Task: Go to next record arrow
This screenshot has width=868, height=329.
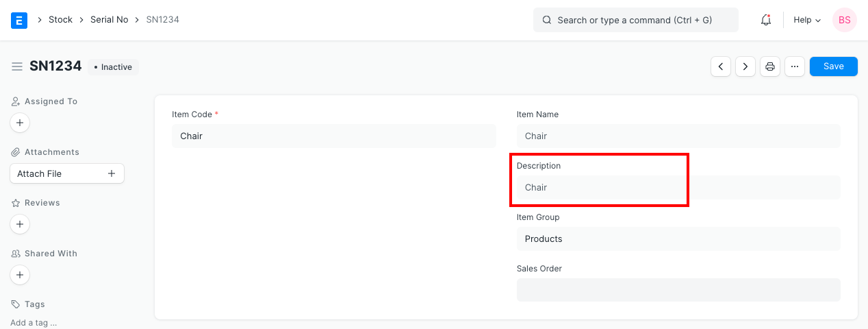Action: pos(745,66)
